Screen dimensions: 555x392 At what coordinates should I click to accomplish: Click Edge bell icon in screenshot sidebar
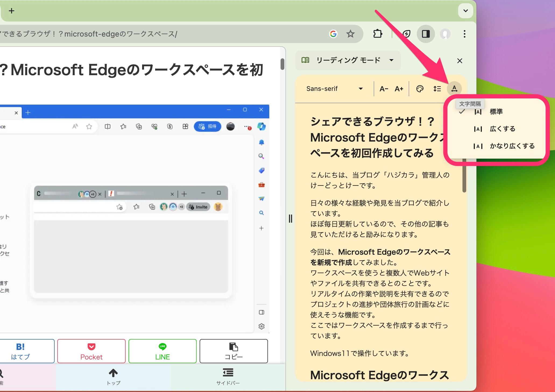[261, 142]
